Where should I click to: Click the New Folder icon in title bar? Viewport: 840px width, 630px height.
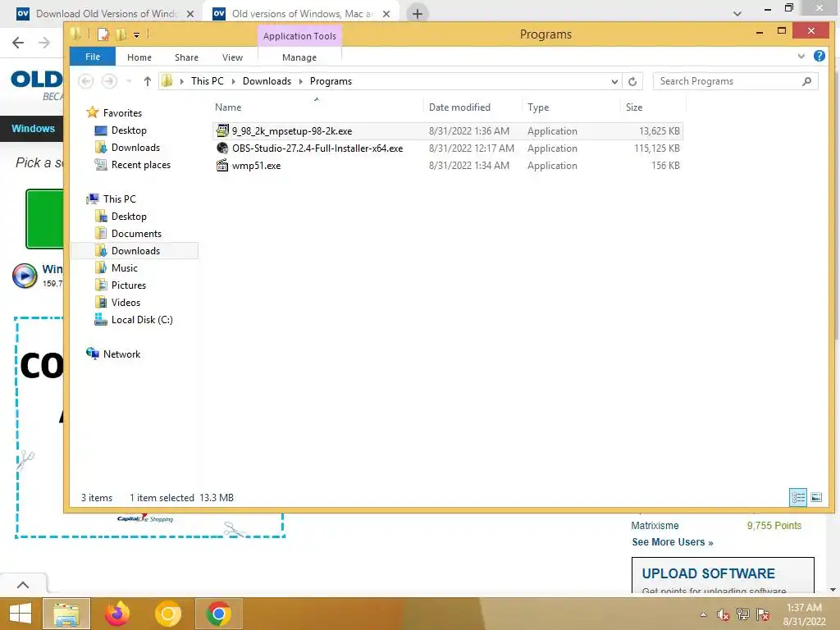(x=121, y=34)
